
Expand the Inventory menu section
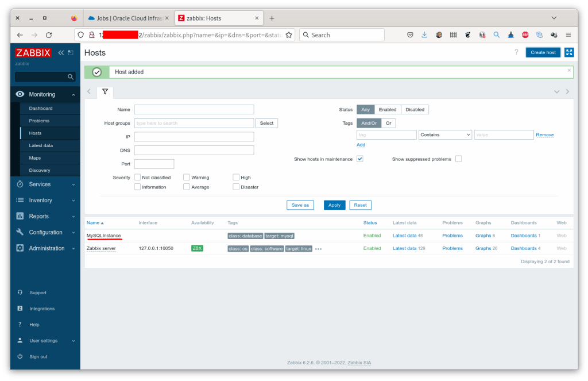45,201
